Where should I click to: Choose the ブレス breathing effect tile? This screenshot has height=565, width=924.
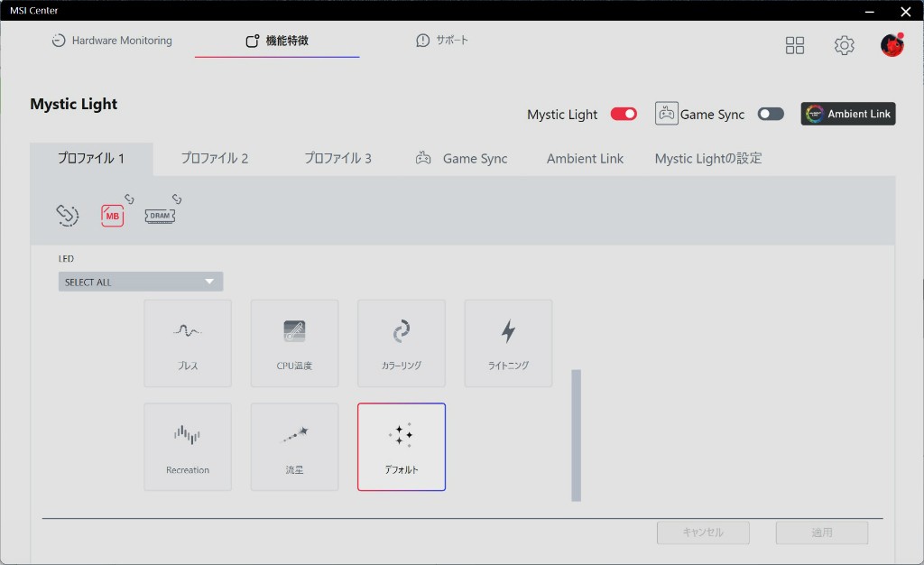188,344
